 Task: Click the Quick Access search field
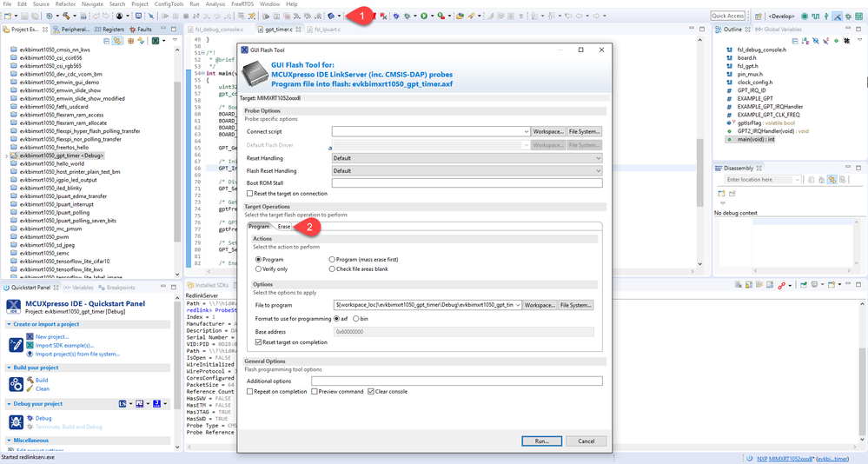pos(728,16)
